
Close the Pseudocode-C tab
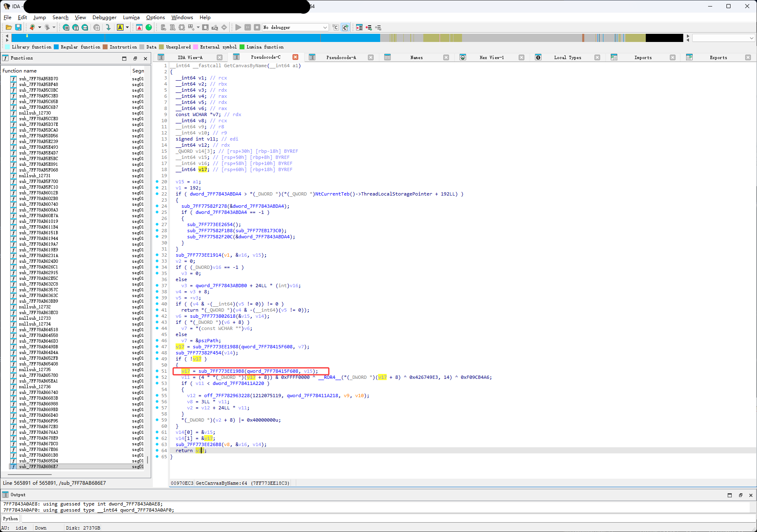pos(295,57)
